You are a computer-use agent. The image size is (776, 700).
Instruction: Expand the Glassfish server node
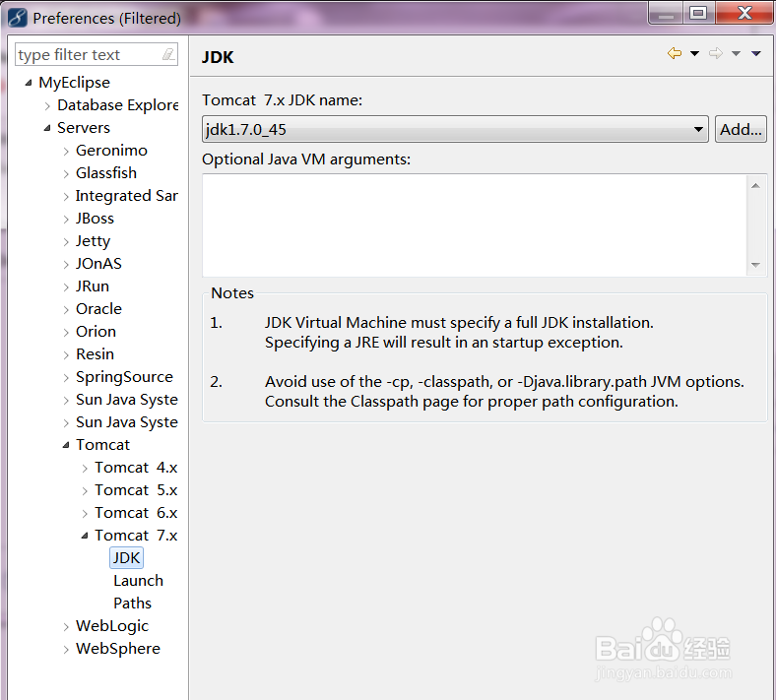66,173
